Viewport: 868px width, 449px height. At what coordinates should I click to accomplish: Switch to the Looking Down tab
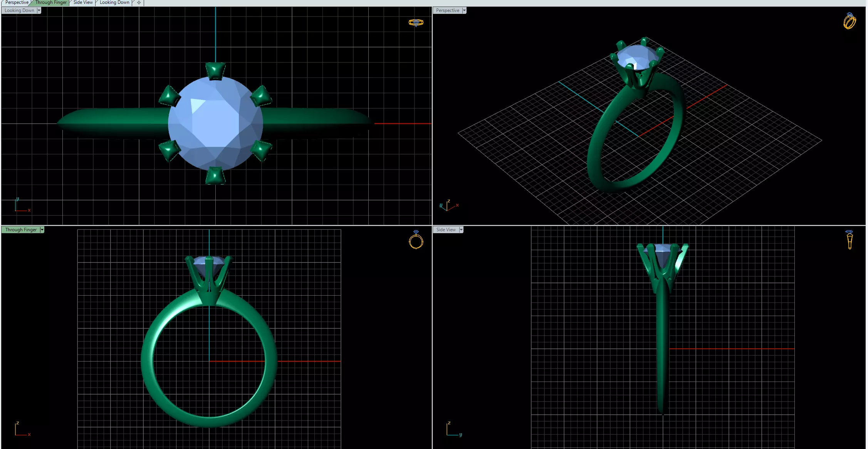click(114, 2)
